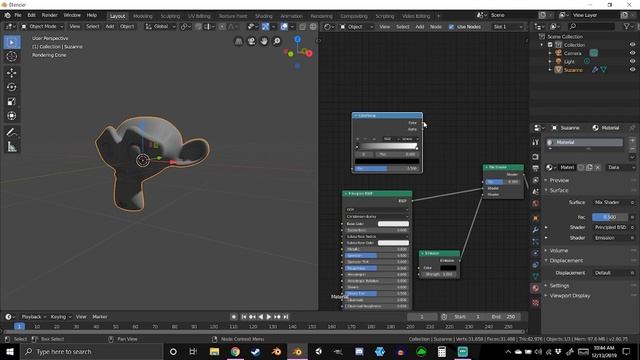
Task: Open the Global transform orientation dropdown
Action: [x=160, y=27]
